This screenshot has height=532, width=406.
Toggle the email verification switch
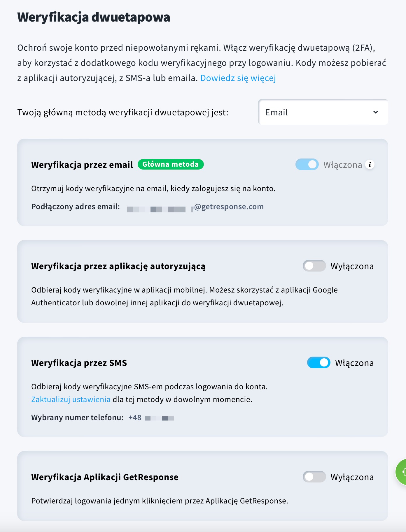coord(307,164)
